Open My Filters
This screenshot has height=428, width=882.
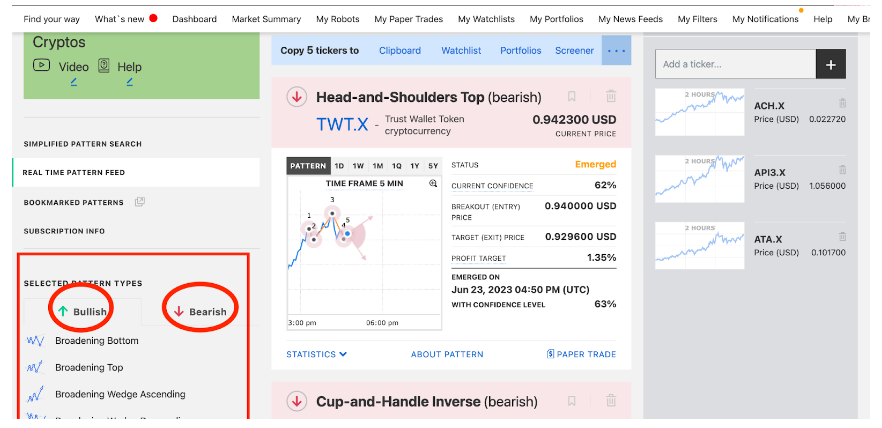[x=698, y=19]
